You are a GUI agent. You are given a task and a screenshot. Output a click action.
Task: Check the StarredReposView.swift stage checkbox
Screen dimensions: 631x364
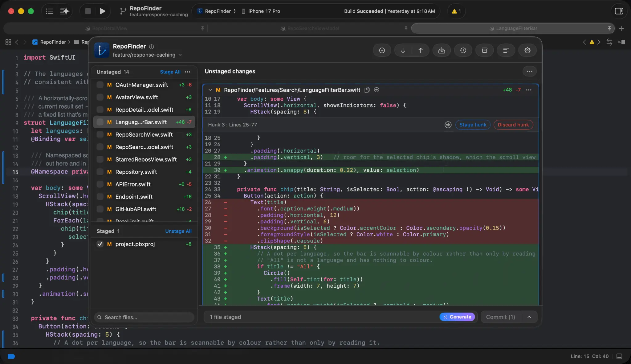[x=100, y=159]
